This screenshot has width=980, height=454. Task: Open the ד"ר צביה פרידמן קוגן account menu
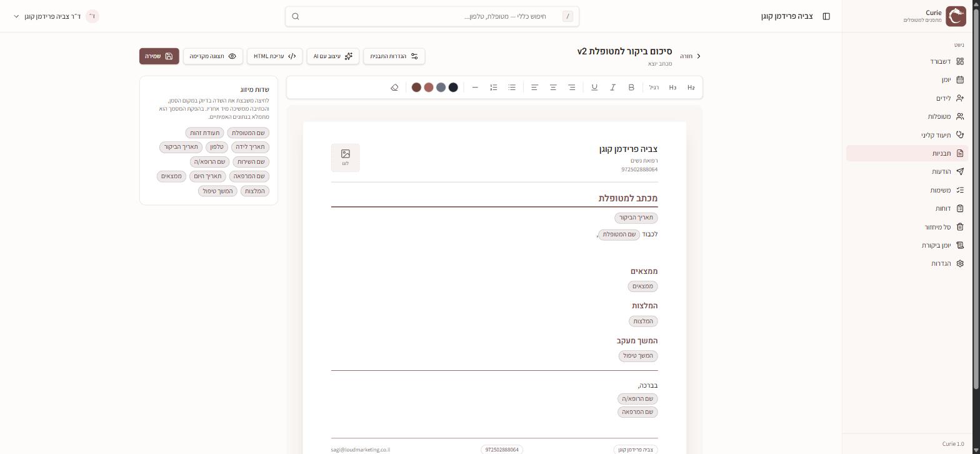pyautogui.click(x=56, y=16)
